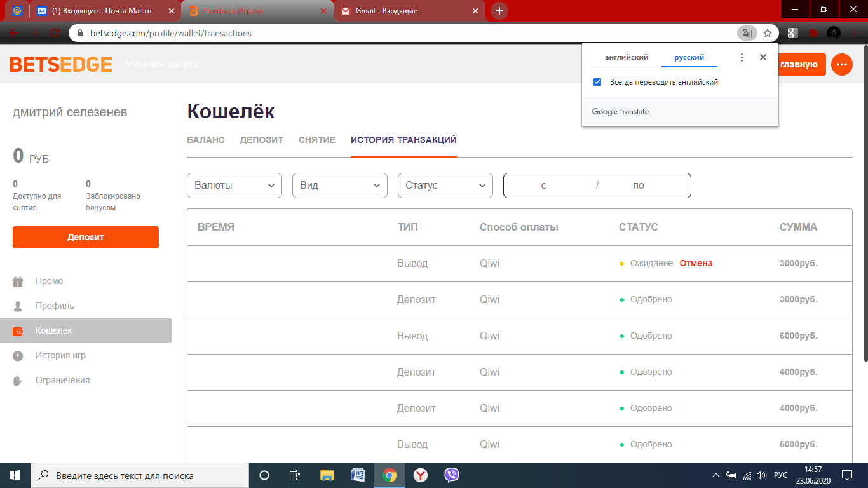
Task: Launch Viber from the taskbar
Action: (451, 475)
